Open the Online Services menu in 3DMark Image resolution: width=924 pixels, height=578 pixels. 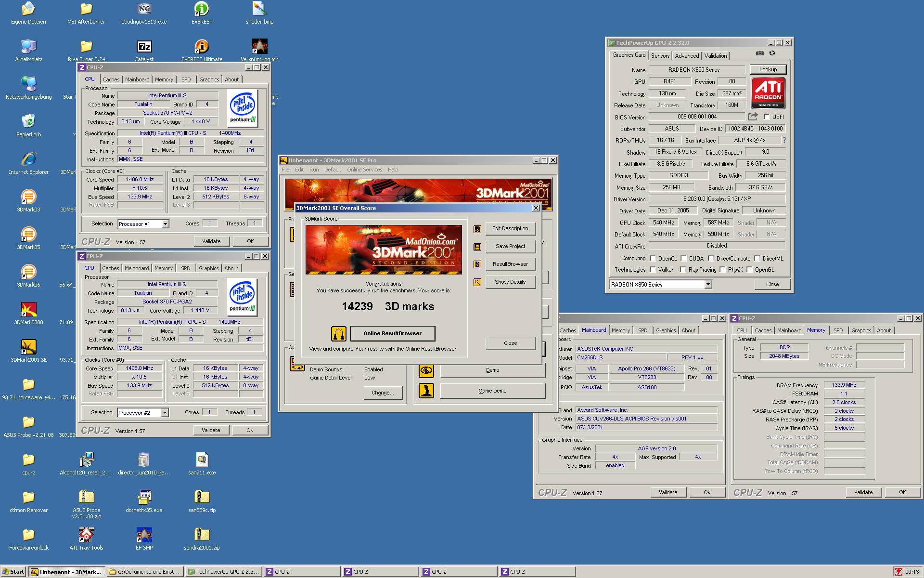click(x=364, y=170)
